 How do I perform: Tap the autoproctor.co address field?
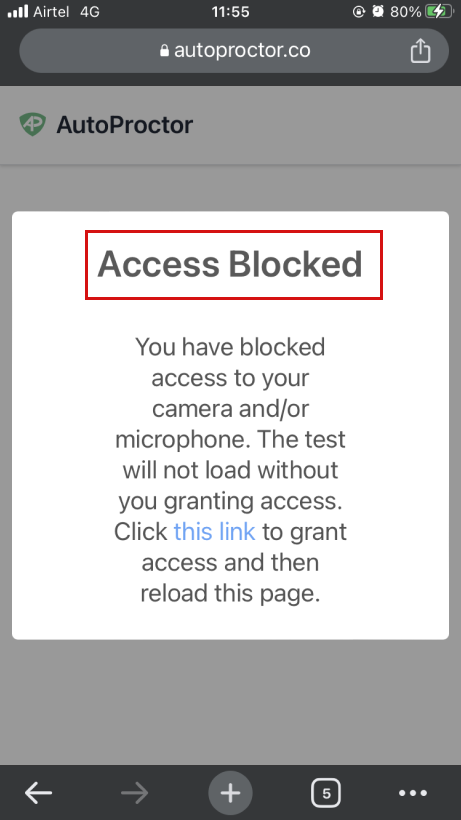(234, 51)
